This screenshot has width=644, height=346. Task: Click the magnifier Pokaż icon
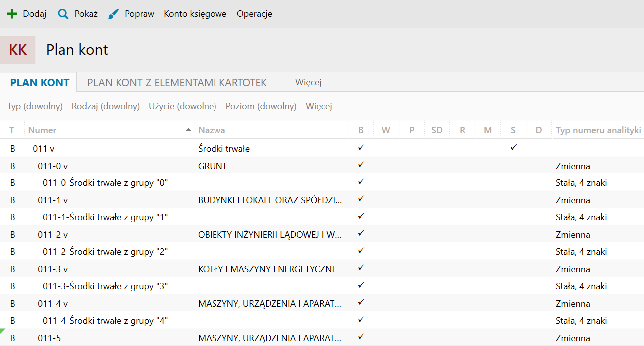(x=63, y=14)
